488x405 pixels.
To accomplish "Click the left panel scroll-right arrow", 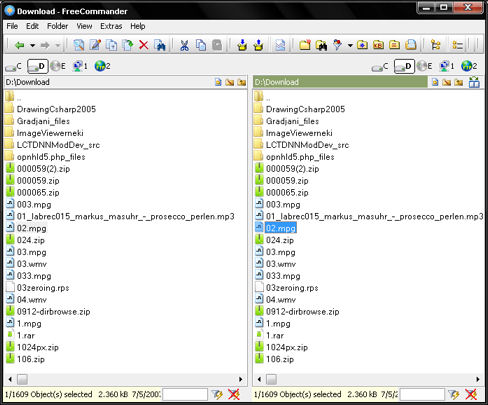I will 241,379.
